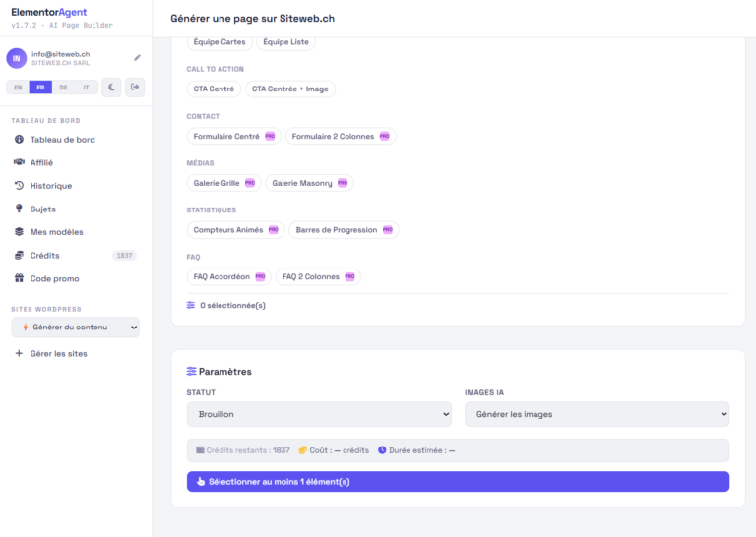Switch language to IT
756x537 pixels.
tap(86, 88)
